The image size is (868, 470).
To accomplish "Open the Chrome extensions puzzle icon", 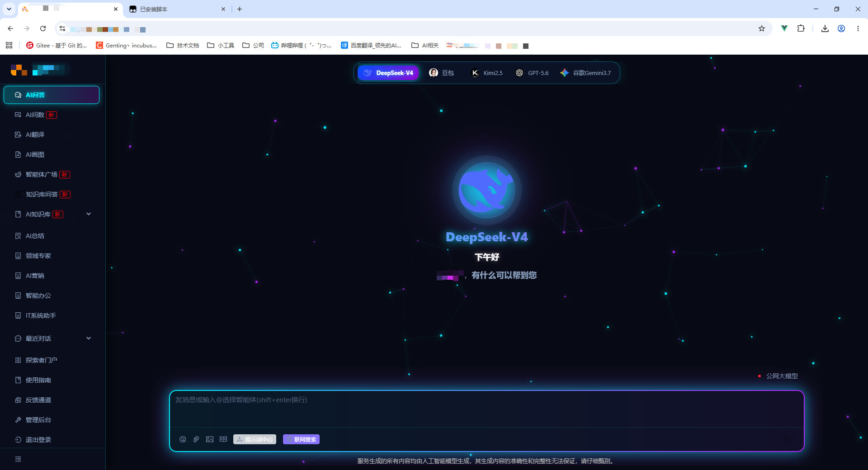I will click(x=801, y=28).
